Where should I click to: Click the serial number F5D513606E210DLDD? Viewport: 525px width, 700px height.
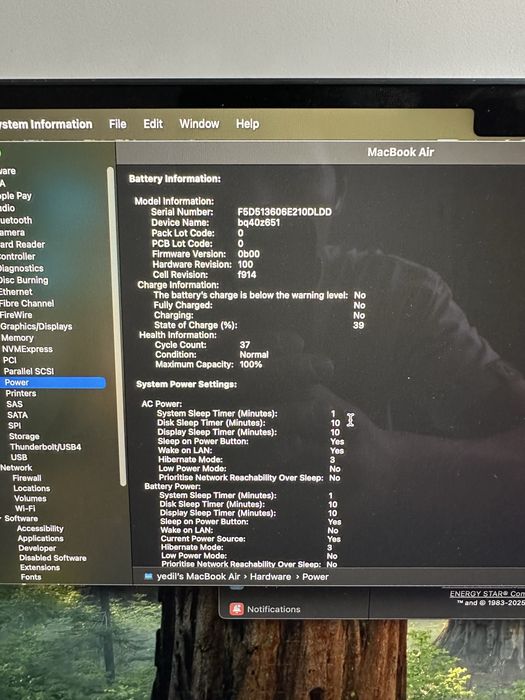pyautogui.click(x=284, y=212)
